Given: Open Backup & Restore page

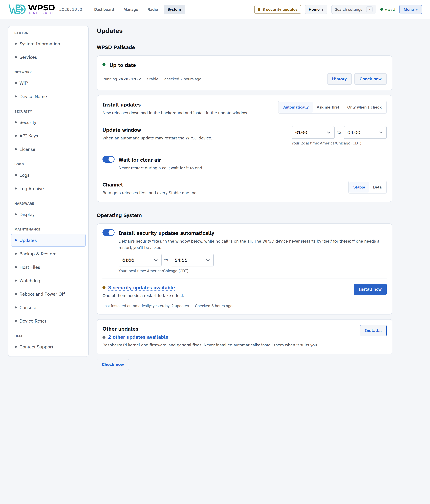Looking at the screenshot, I should (x=48, y=254).
